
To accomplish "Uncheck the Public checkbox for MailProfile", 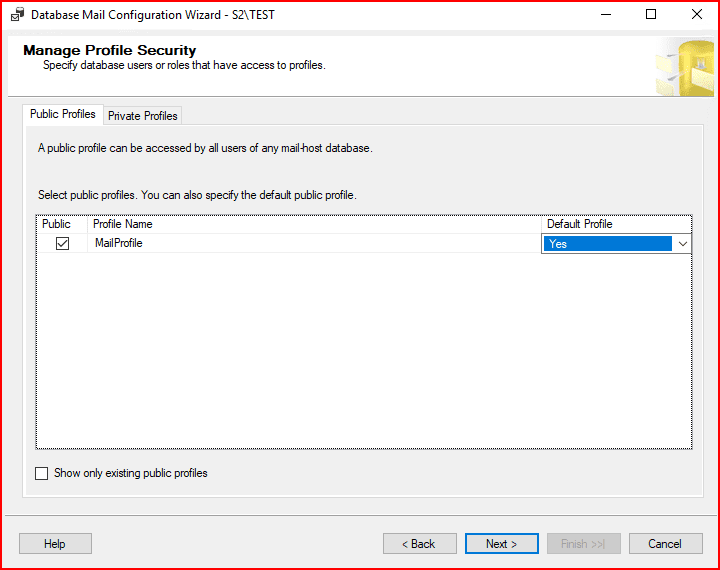I will point(62,243).
